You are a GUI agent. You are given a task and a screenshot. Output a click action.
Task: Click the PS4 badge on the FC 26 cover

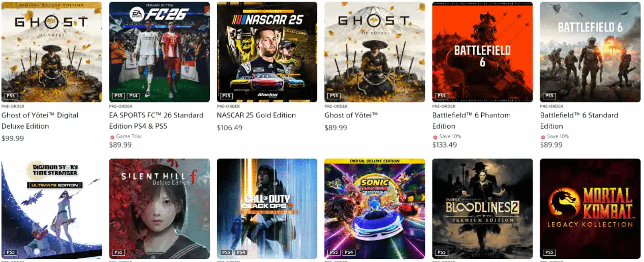coord(133,96)
